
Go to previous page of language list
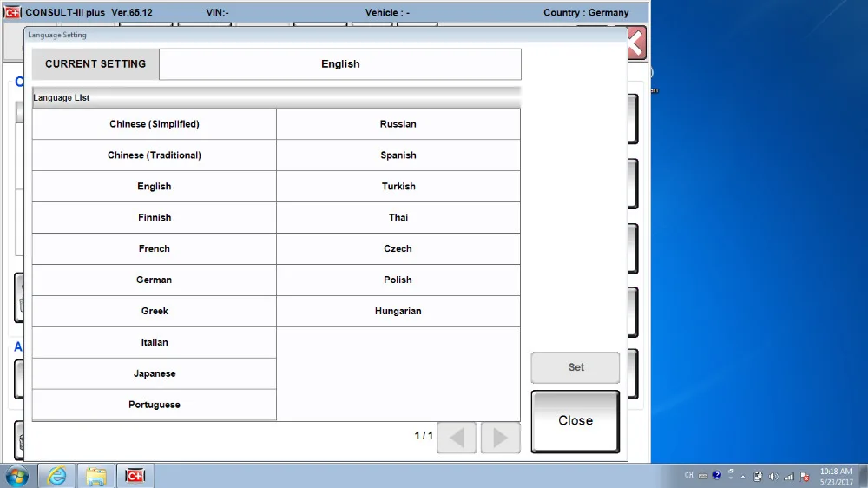point(457,438)
